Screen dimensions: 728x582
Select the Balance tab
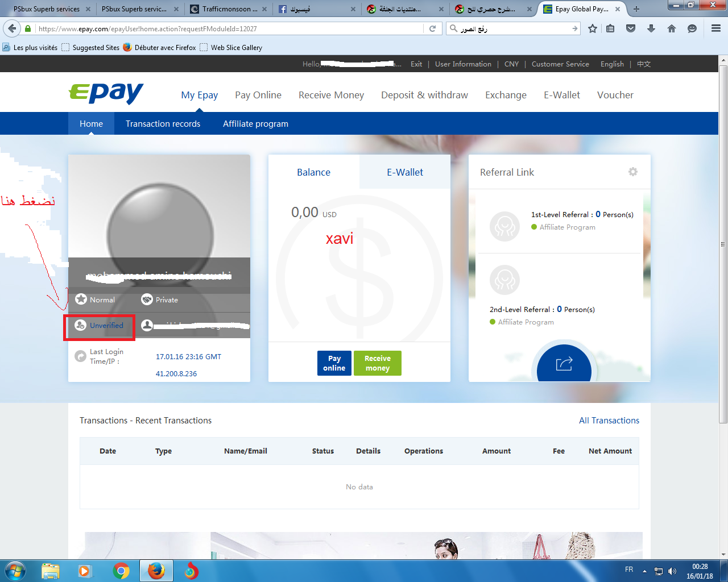coord(314,172)
